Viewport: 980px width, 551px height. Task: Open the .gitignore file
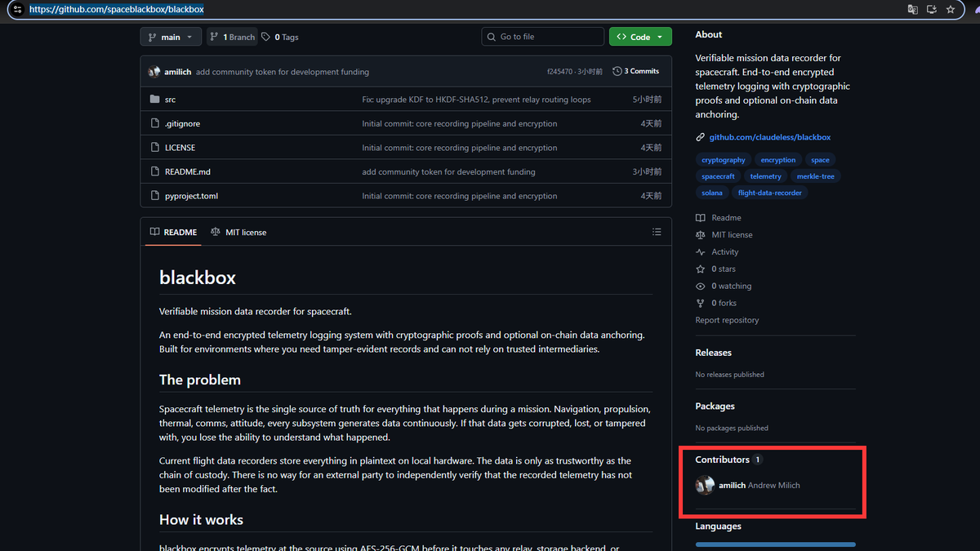click(182, 123)
